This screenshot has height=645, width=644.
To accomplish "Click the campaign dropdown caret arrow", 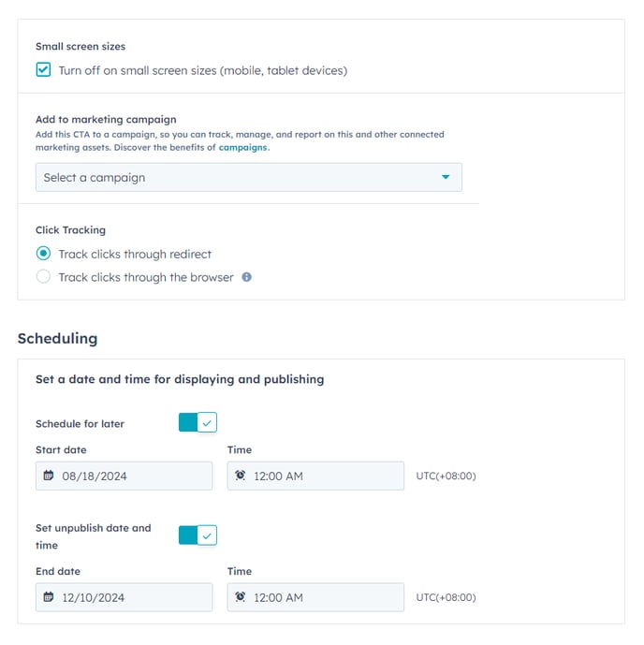I will click(x=446, y=177).
